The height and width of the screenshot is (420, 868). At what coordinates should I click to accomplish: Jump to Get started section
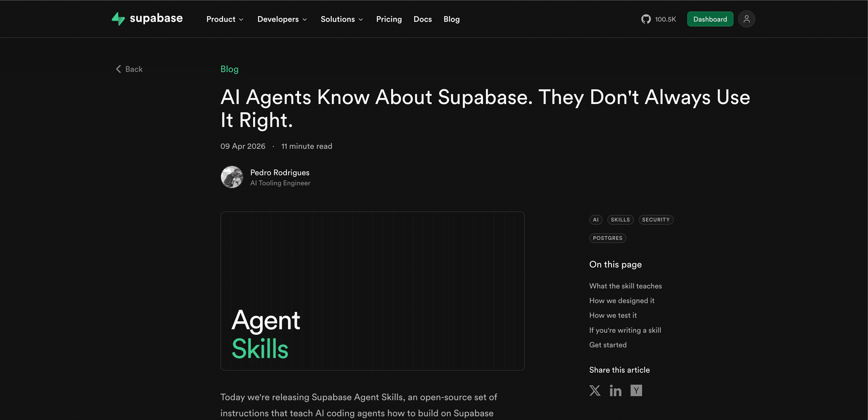pos(608,345)
